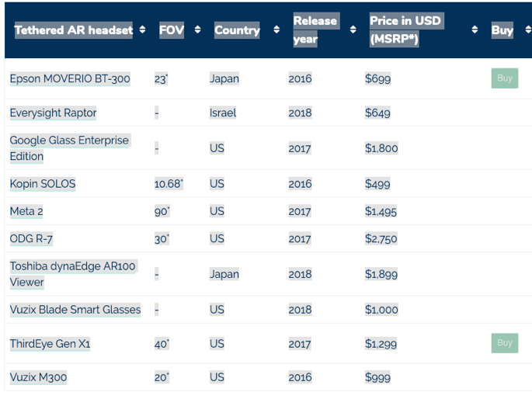Select the Meta 2 headset link

[x=27, y=211]
